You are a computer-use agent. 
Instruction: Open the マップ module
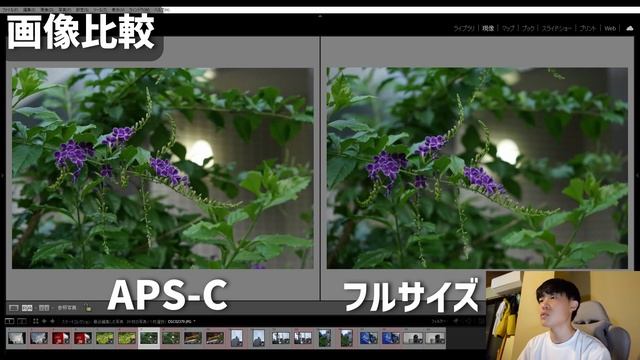[508, 28]
